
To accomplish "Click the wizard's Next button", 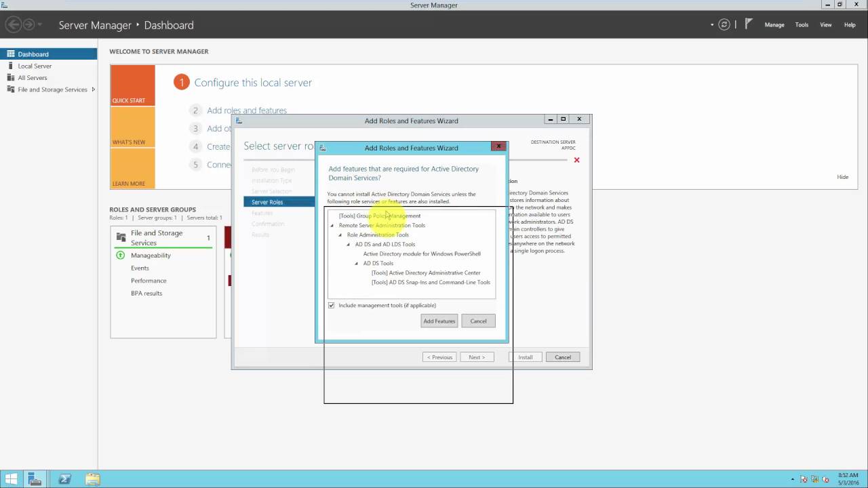I will [477, 357].
